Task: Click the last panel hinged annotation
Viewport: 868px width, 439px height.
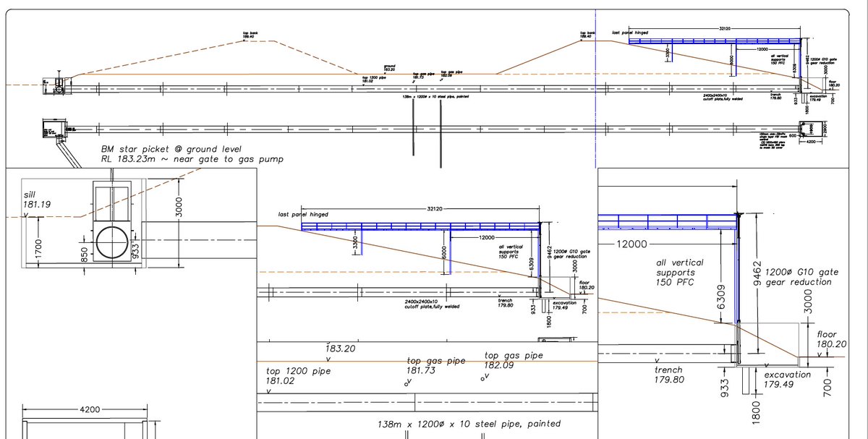Action: click(302, 214)
